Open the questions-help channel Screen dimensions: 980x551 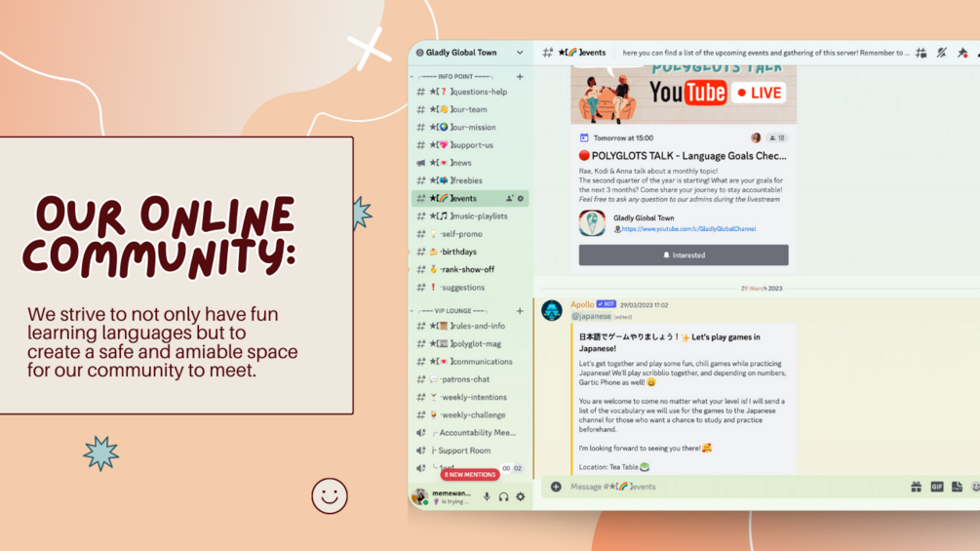(x=470, y=92)
